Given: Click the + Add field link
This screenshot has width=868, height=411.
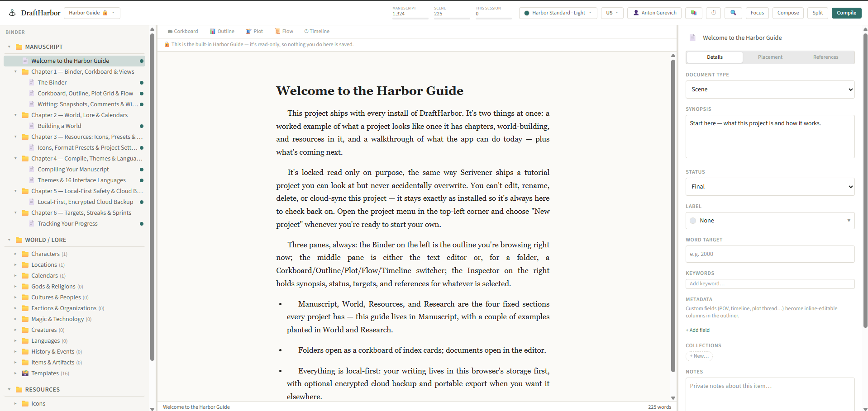Looking at the screenshot, I should coord(697,330).
